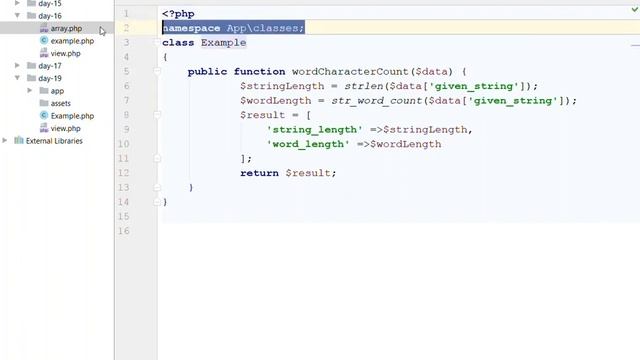640x360 pixels.
Task: Open view.php under day-19
Action: click(x=65, y=128)
